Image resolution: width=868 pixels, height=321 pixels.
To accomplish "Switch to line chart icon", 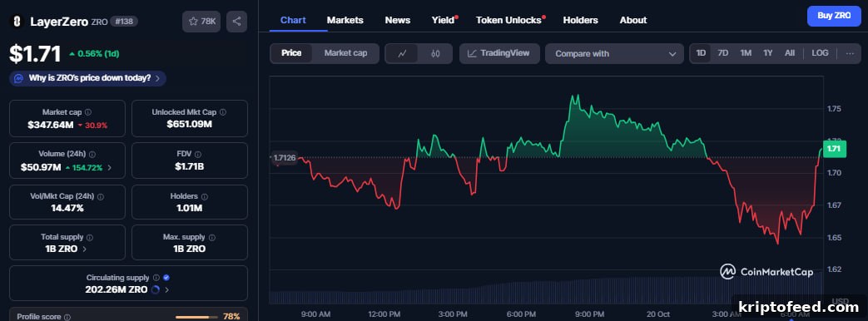I will 403,54.
